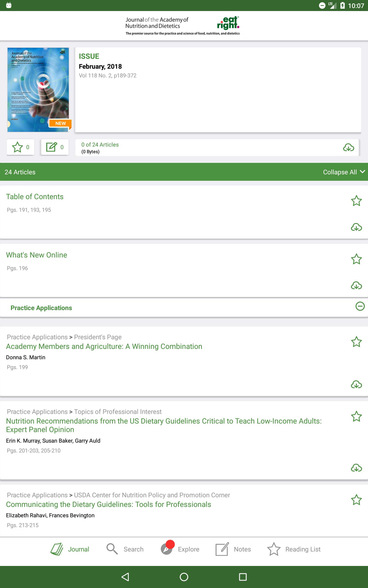Switch to the Search tab
Image resolution: width=368 pixels, height=588 pixels.
(125, 549)
